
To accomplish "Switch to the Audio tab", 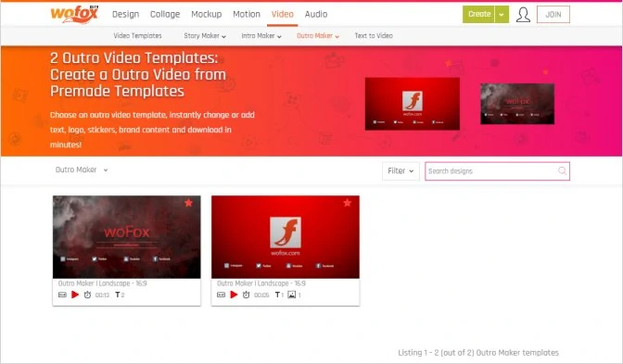I will (x=316, y=14).
